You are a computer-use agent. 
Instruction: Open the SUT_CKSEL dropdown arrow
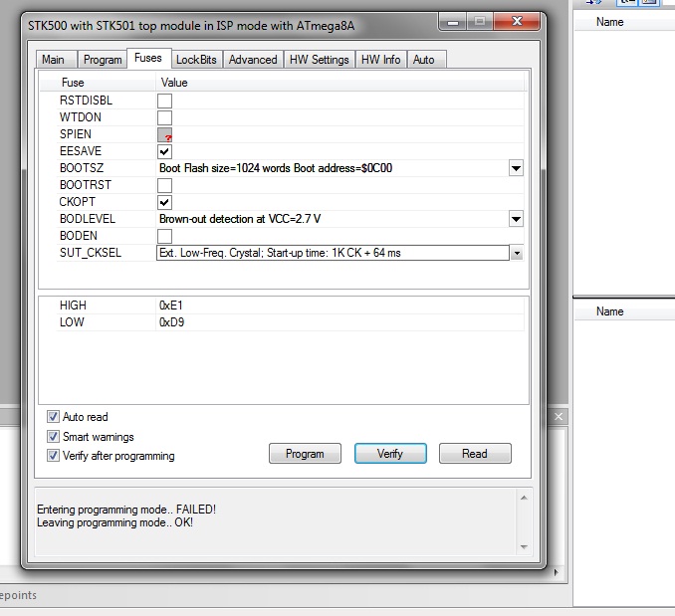pyautogui.click(x=517, y=254)
